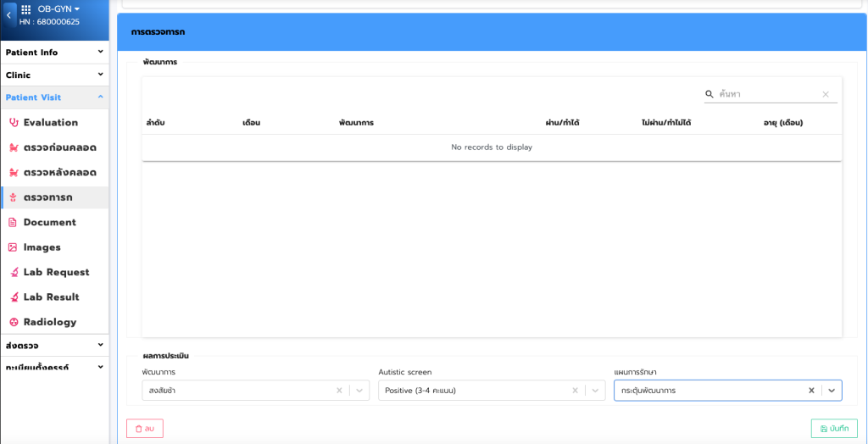Open the Autistic screen dropdown arrow
Viewport: 868px width, 444px height.
click(595, 391)
